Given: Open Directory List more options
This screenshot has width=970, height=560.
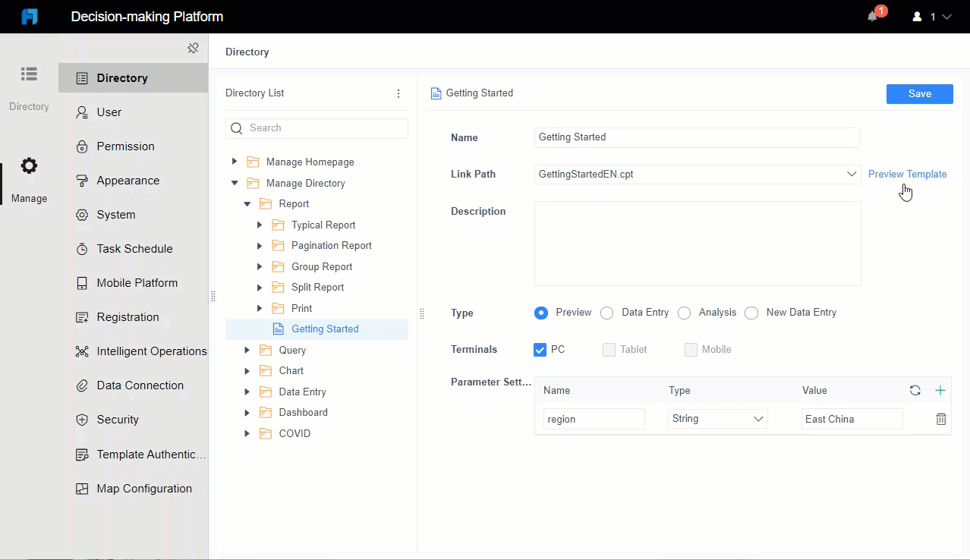Looking at the screenshot, I should 398,93.
